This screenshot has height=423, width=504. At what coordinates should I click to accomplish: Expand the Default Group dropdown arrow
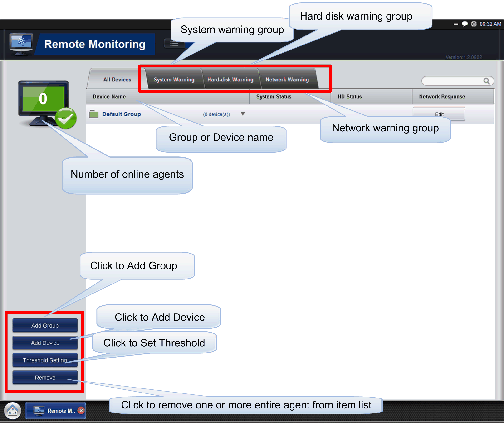click(x=243, y=114)
